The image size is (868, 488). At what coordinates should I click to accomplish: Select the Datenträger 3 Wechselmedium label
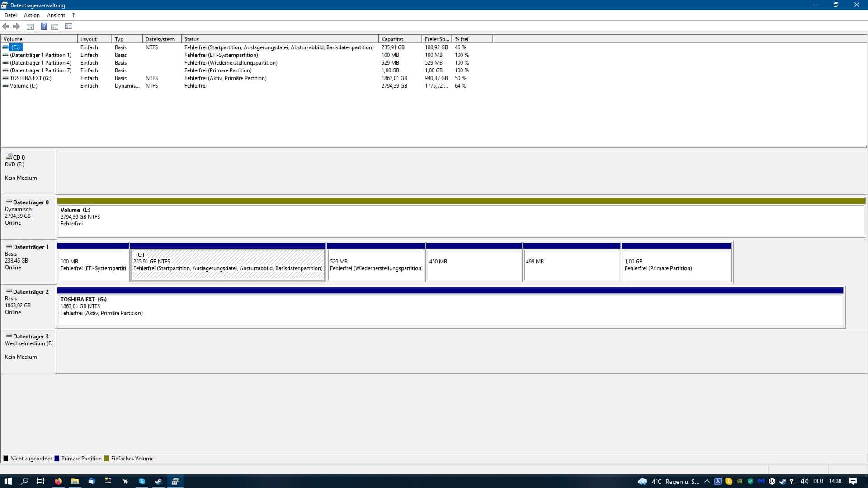tap(28, 351)
